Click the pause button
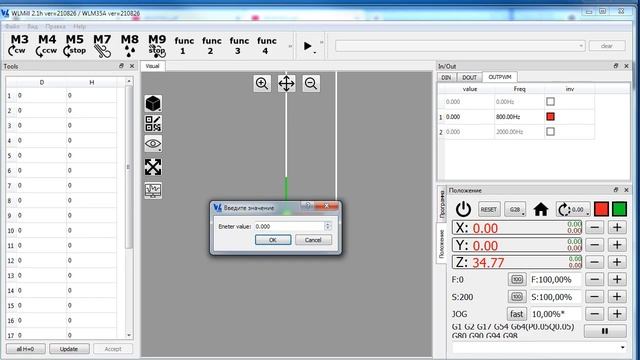Screen dimensions: 640x360 605,331
